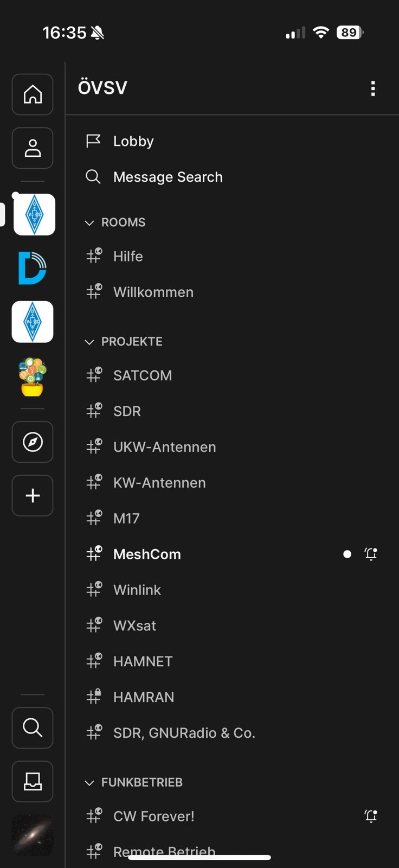This screenshot has height=868, width=399.
Task: Open the ÖVSV three-dot menu
Action: click(x=373, y=88)
